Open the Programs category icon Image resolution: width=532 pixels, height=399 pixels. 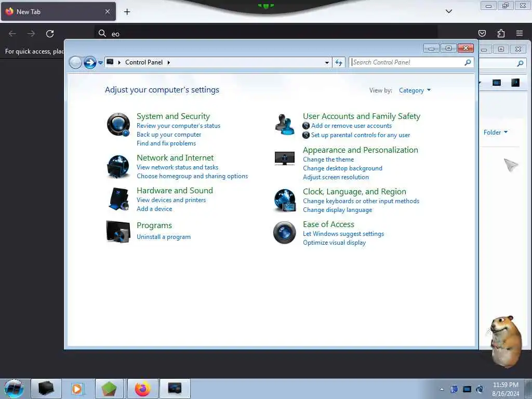tap(118, 232)
